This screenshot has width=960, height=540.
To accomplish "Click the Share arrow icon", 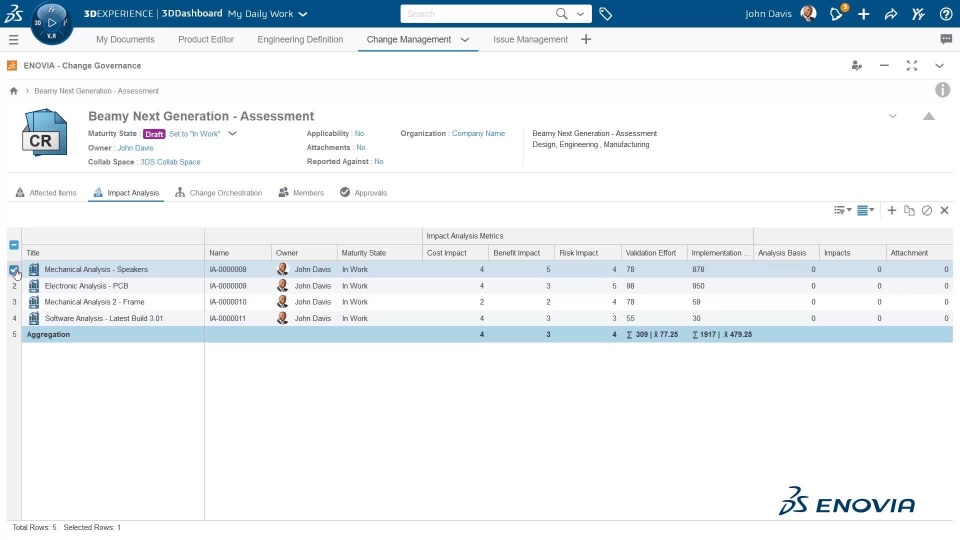I will (x=891, y=14).
